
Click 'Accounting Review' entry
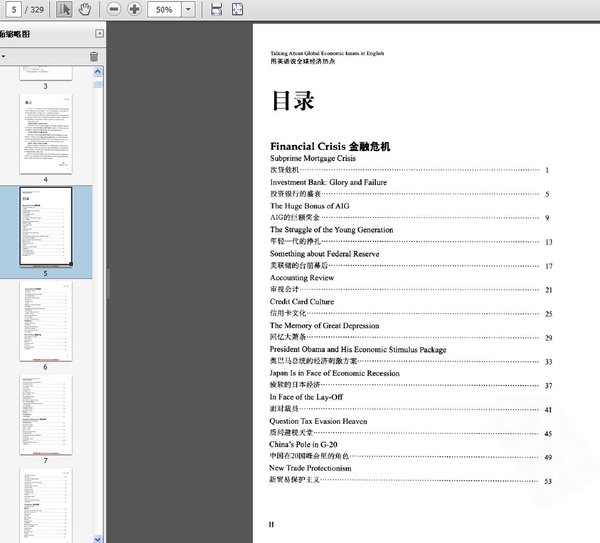(302, 277)
